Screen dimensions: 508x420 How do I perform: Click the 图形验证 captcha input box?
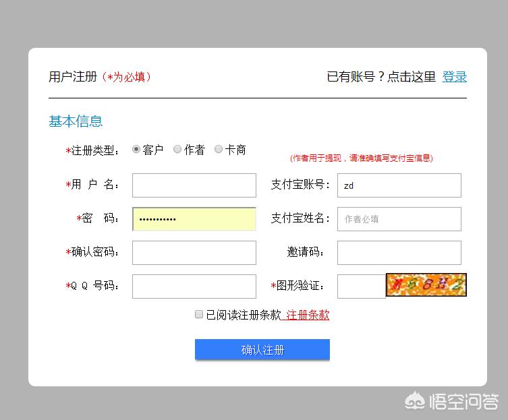click(362, 287)
